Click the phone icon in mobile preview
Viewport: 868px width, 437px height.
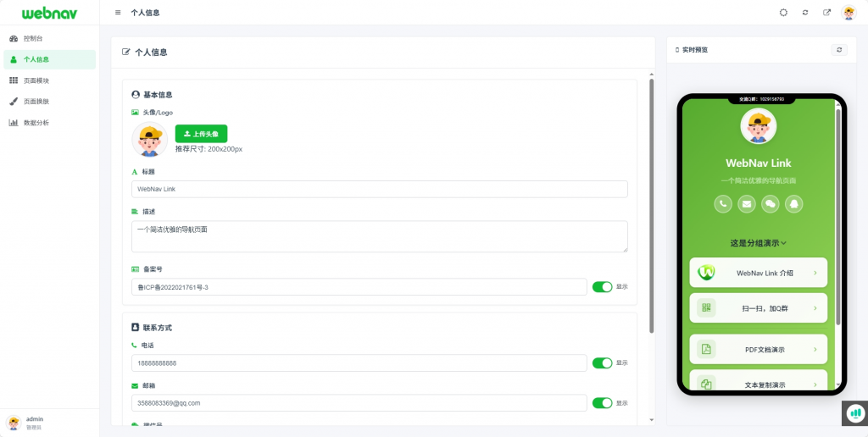click(x=723, y=203)
